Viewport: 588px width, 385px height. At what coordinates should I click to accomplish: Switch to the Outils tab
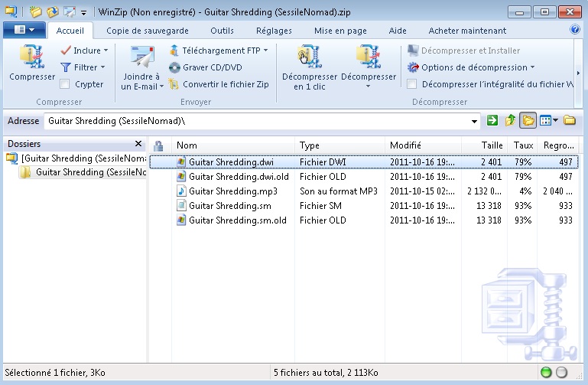[x=222, y=31]
